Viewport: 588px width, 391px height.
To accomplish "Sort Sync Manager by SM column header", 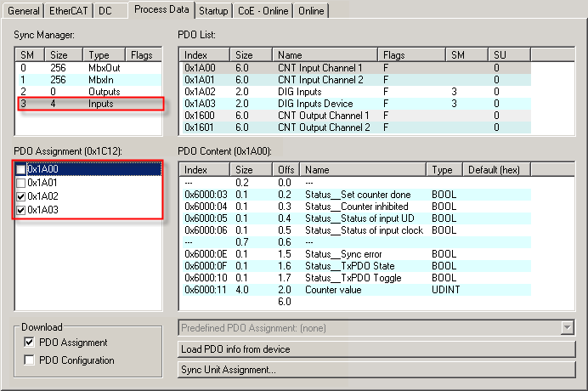I will coord(30,55).
